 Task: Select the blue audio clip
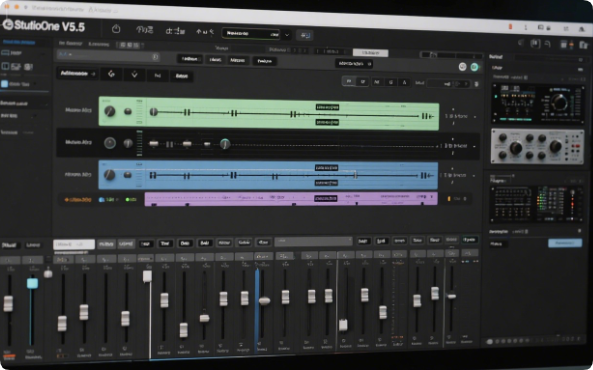pos(268,176)
